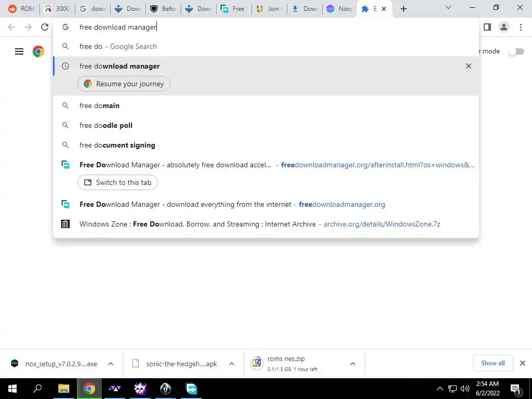This screenshot has width=532, height=399.
Task: Click the 'Resume your journey' chip
Action: [x=124, y=84]
